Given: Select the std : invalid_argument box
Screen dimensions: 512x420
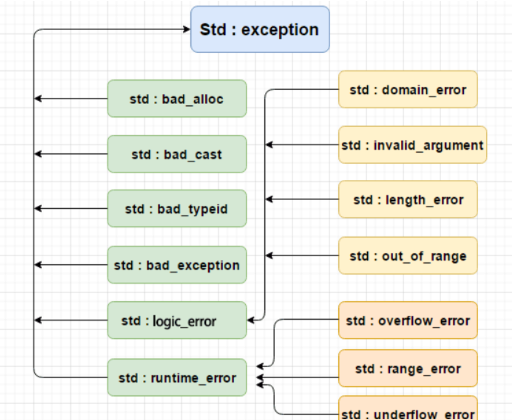Looking at the screenshot, I should pyautogui.click(x=413, y=145).
